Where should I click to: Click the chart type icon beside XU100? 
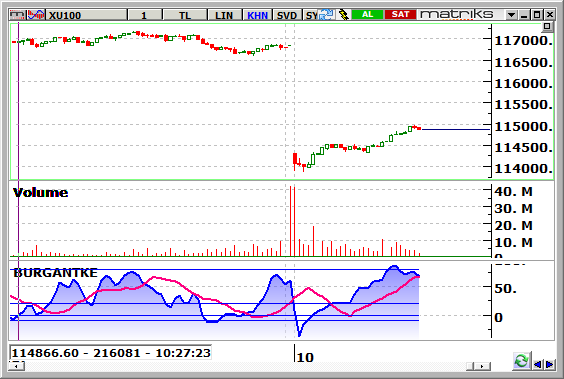point(18,15)
